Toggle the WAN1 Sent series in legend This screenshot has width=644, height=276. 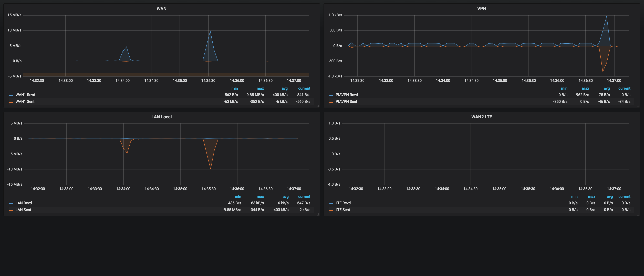(x=25, y=102)
